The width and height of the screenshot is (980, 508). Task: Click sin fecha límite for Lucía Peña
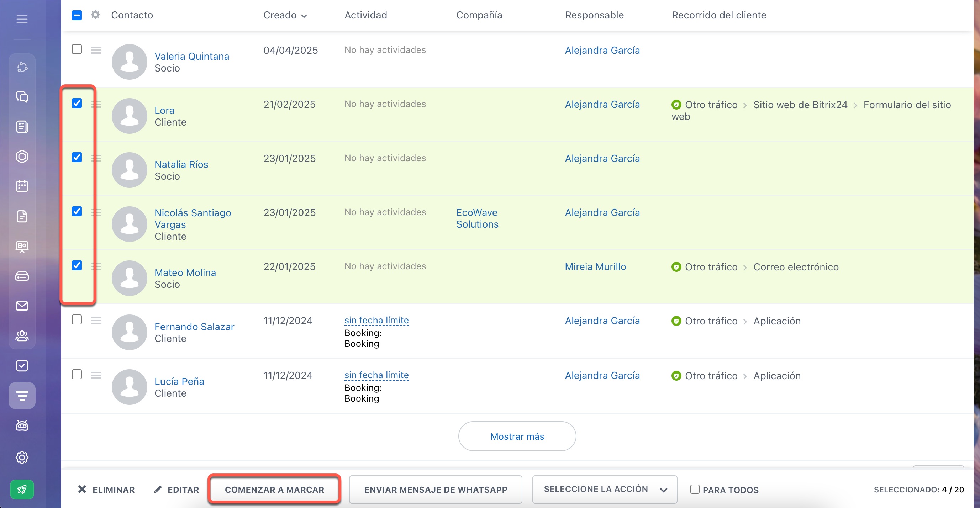pos(376,375)
